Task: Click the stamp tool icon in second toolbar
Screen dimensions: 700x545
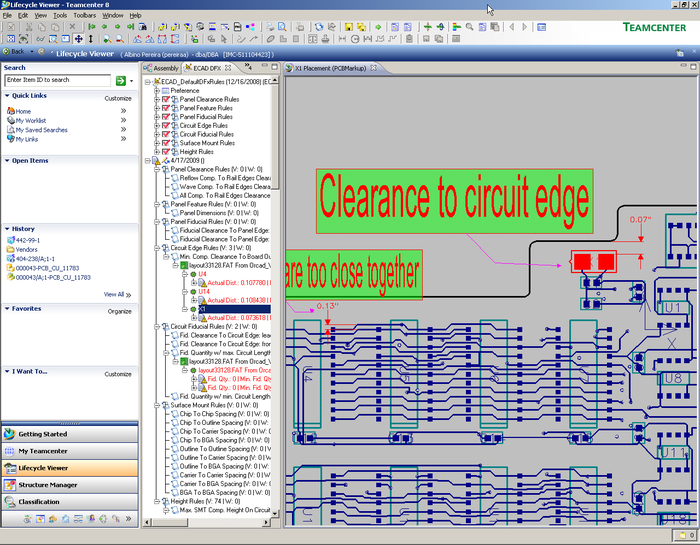Action: 325,39
